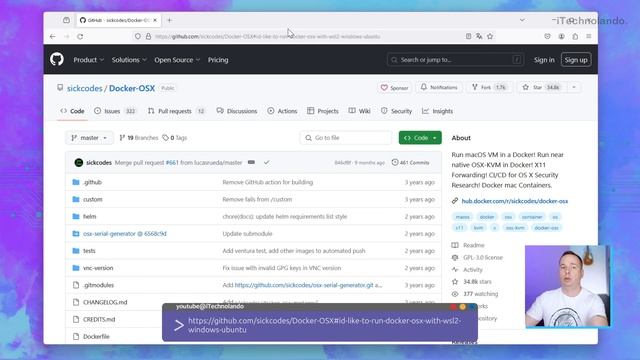Open hub.docker.com sickcodes docker-osx link
This screenshot has height=360, width=640.
pyautogui.click(x=514, y=201)
